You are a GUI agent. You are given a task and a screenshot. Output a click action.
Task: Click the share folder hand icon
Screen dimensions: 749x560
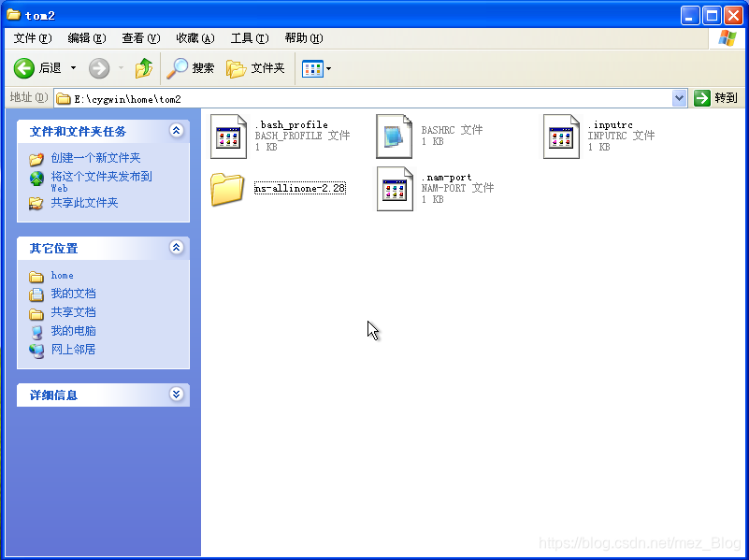36,204
